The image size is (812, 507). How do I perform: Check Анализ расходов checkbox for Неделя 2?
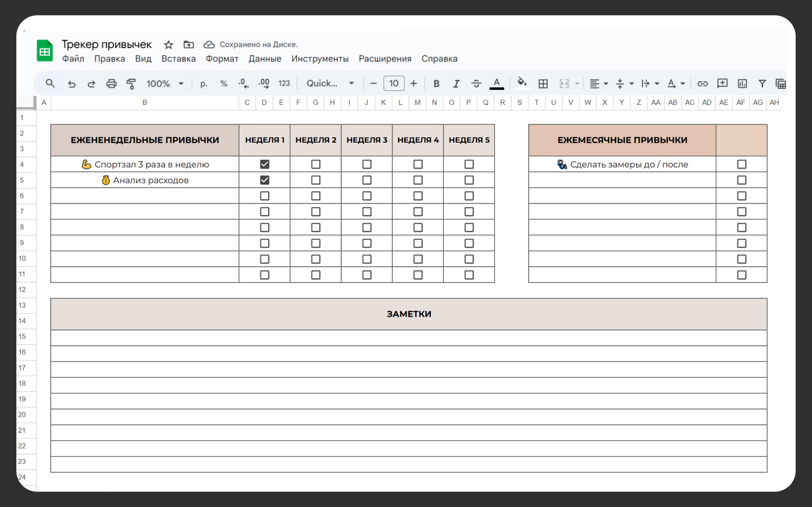(x=316, y=180)
